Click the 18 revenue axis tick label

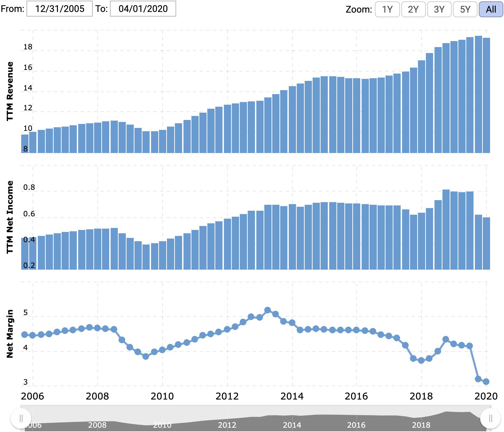point(28,47)
